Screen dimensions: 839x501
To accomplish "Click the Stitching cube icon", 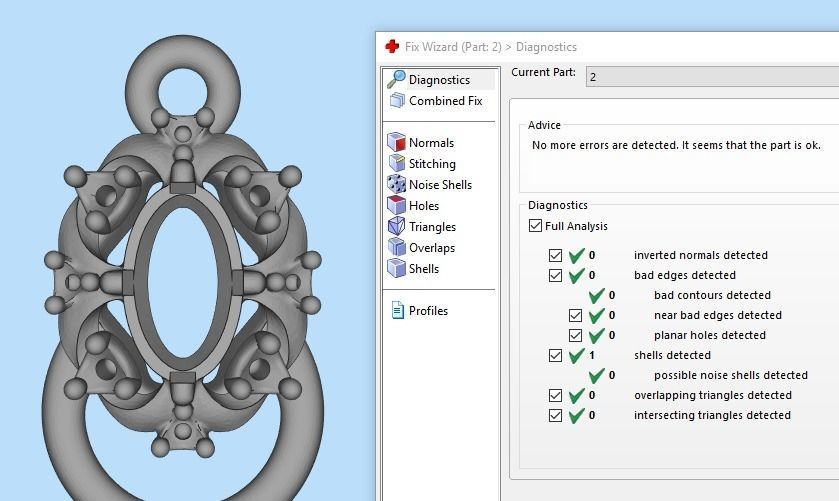I will 396,163.
